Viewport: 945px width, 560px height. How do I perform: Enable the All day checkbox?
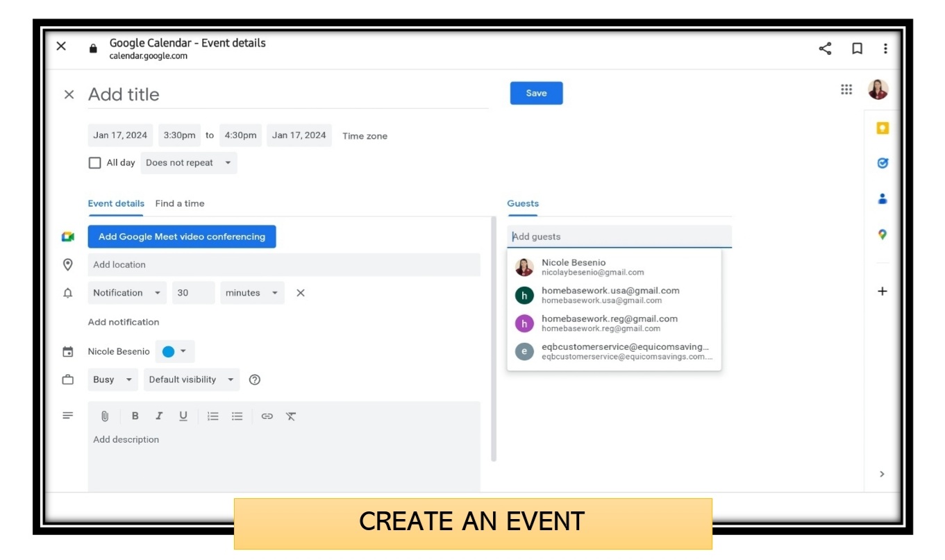tap(95, 163)
